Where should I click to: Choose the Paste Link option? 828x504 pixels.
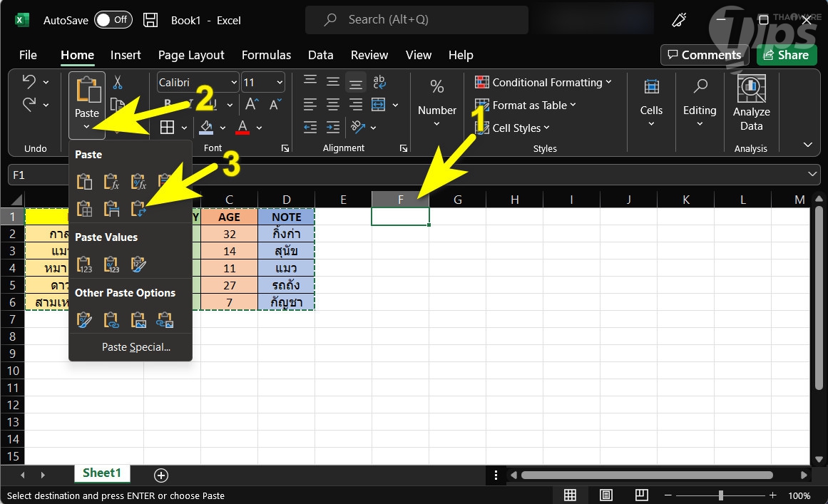click(111, 320)
